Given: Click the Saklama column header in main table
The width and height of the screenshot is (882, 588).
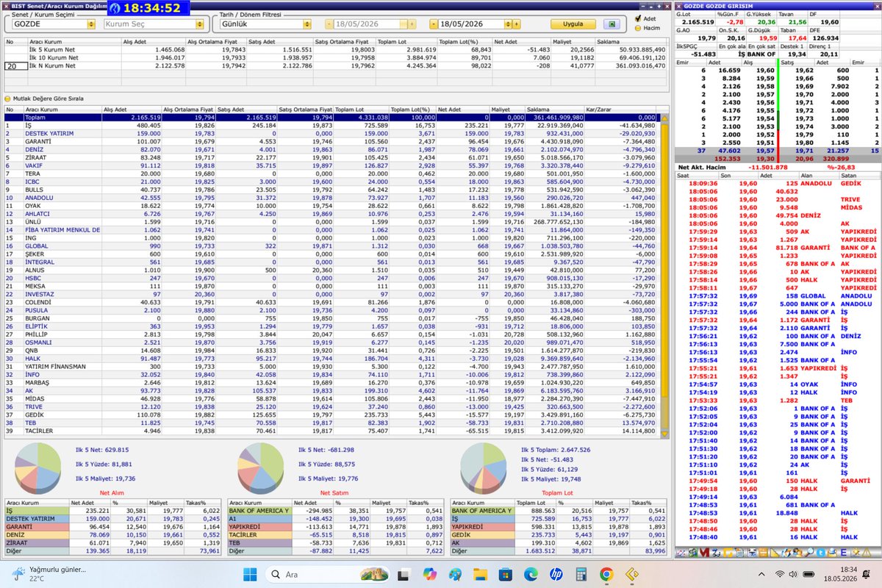Looking at the screenshot, I should [x=554, y=109].
